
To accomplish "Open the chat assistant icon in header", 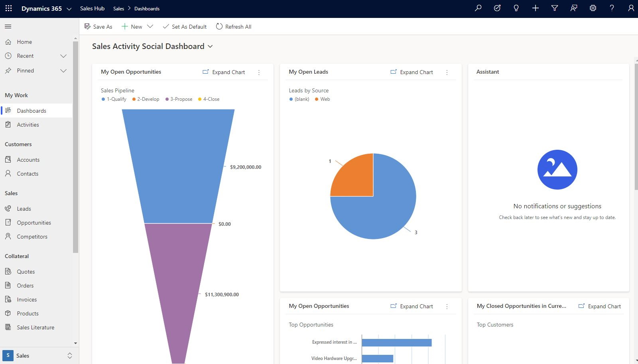I will click(574, 8).
